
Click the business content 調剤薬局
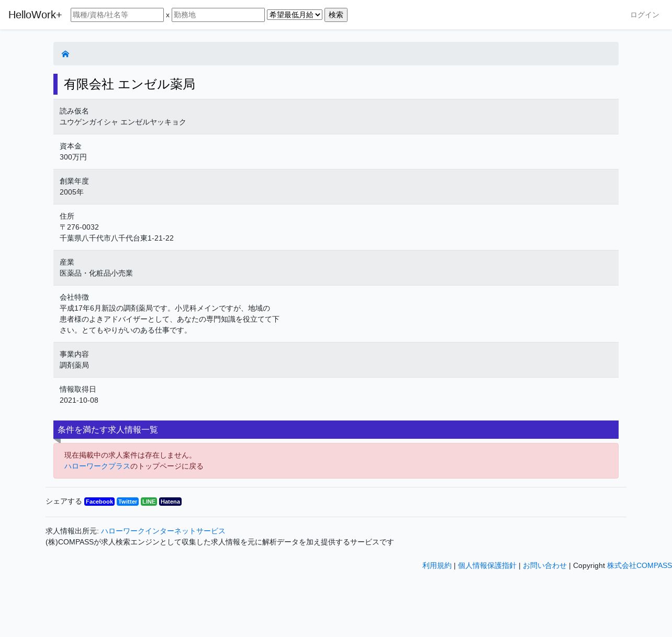point(74,365)
